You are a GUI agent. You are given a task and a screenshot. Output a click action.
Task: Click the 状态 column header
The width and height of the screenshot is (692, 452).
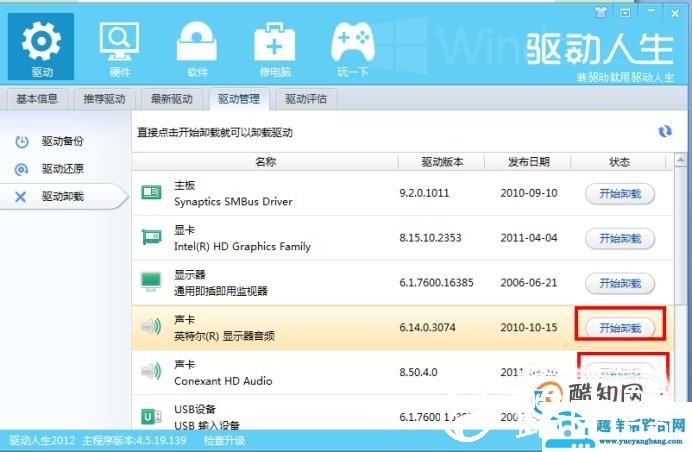pos(619,162)
